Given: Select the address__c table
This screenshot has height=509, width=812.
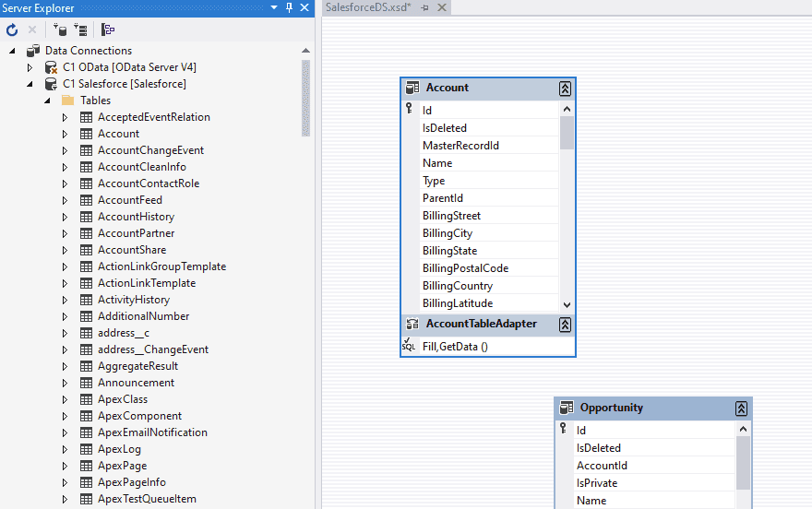Looking at the screenshot, I should point(124,333).
